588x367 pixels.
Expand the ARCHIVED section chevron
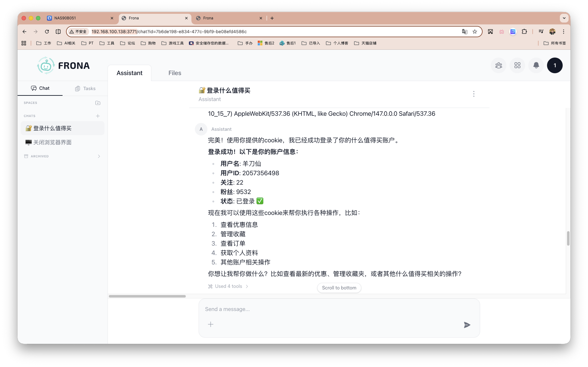tap(99, 156)
